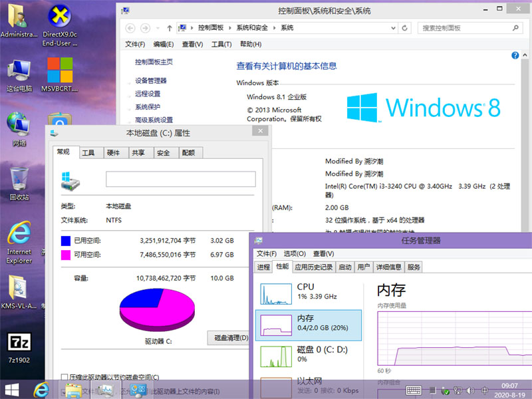
Task: Switch to the 进程 tab in Task Manager
Action: coord(263,267)
